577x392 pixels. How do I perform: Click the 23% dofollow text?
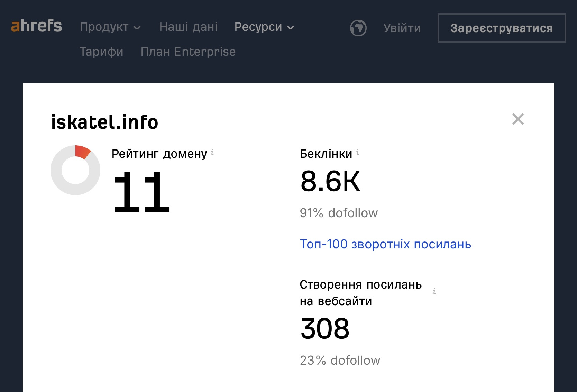pos(340,361)
